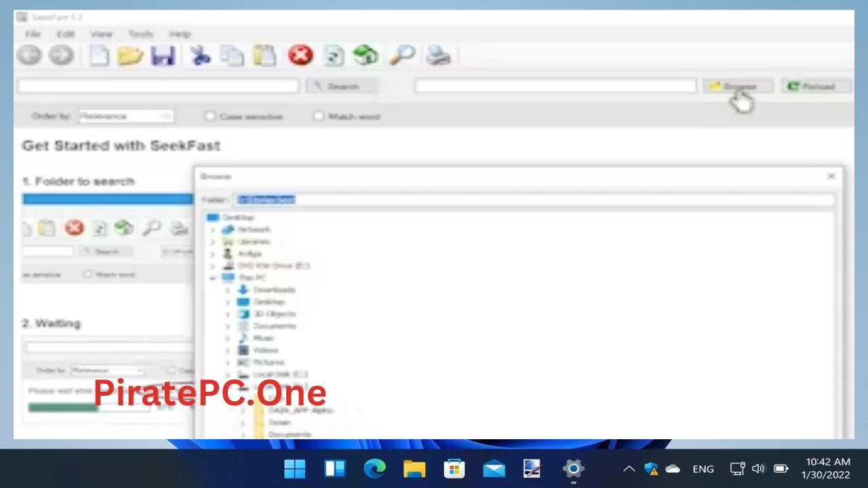Click the folder path input field
This screenshot has height=488, width=868.
click(x=555, y=86)
